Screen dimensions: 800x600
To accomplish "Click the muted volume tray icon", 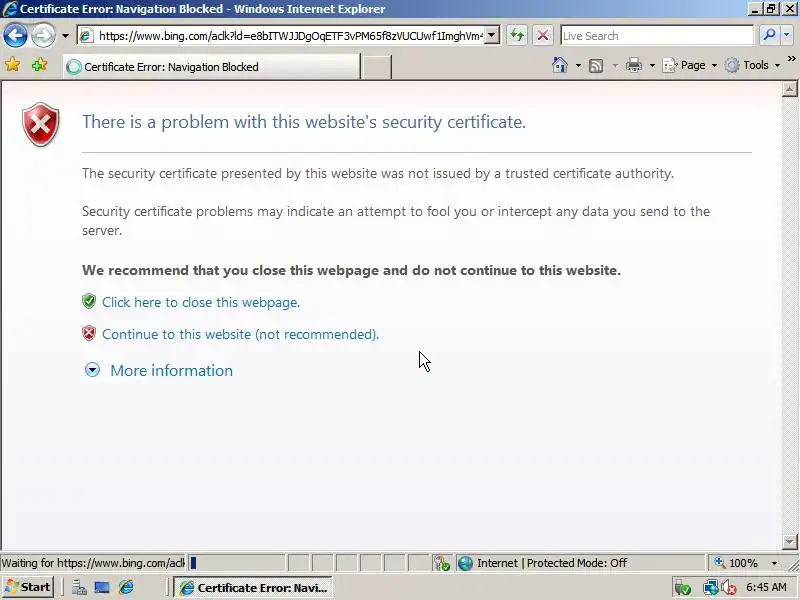I will pyautogui.click(x=729, y=588).
